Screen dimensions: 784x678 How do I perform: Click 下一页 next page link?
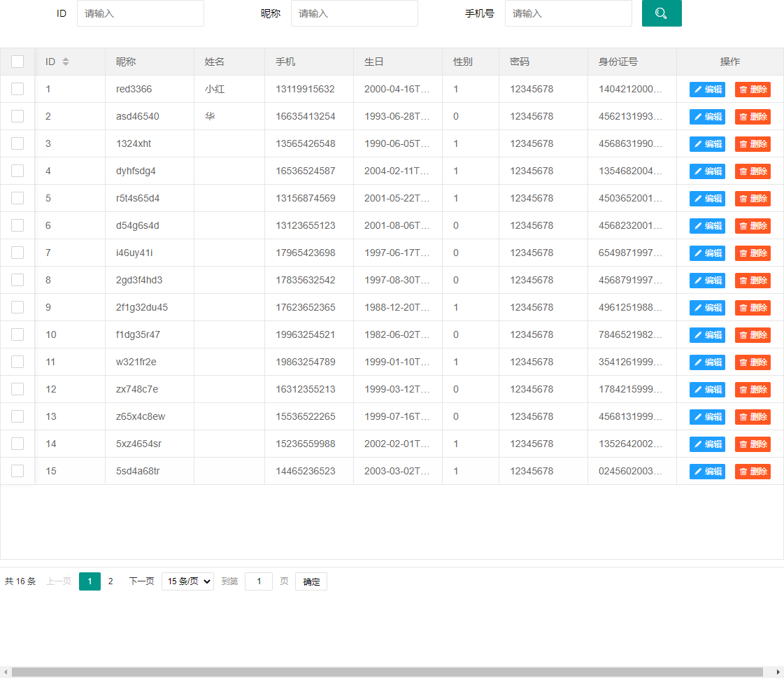(141, 581)
